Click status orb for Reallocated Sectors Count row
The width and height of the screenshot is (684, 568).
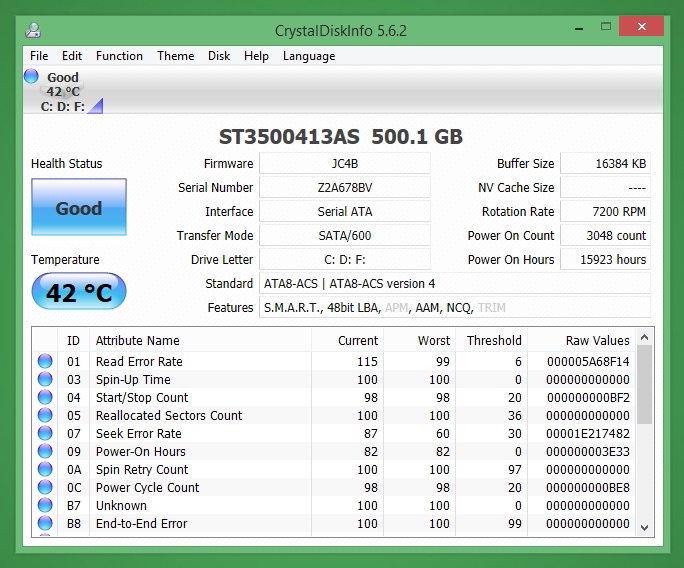[x=45, y=415]
